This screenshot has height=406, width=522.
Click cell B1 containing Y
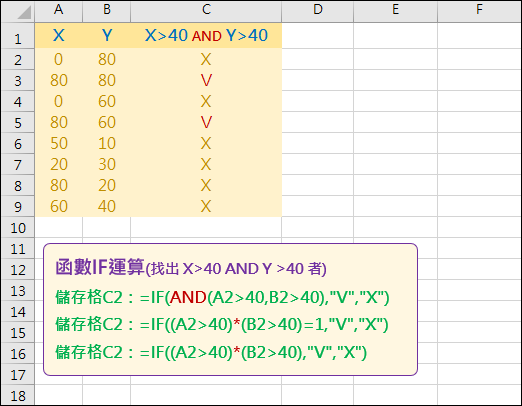click(107, 35)
